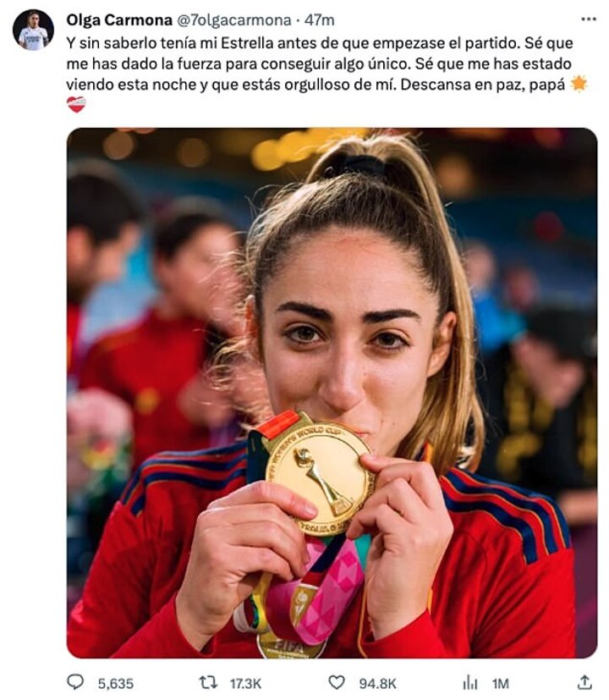The image size is (609, 700).
Task: Open Olga Carmona's profile avatar
Action: (33, 30)
